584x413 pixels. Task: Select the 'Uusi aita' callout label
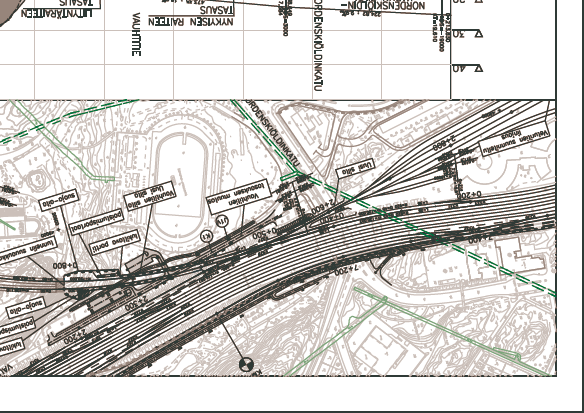[355, 168]
